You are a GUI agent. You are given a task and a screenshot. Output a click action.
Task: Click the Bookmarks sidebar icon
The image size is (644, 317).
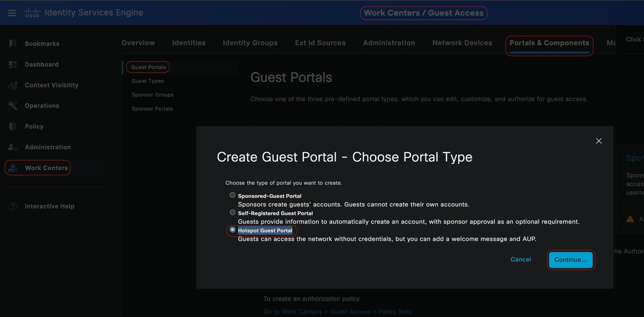click(x=13, y=44)
